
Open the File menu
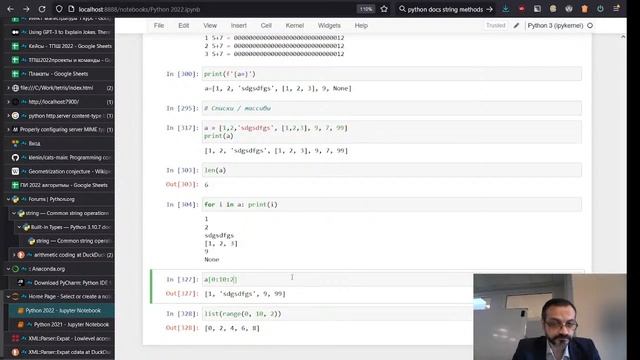pos(159,25)
